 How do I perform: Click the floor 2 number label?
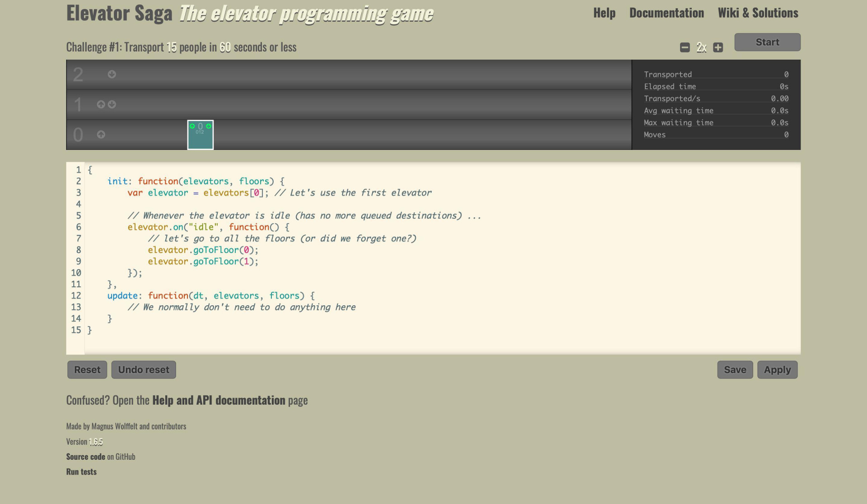(x=78, y=75)
